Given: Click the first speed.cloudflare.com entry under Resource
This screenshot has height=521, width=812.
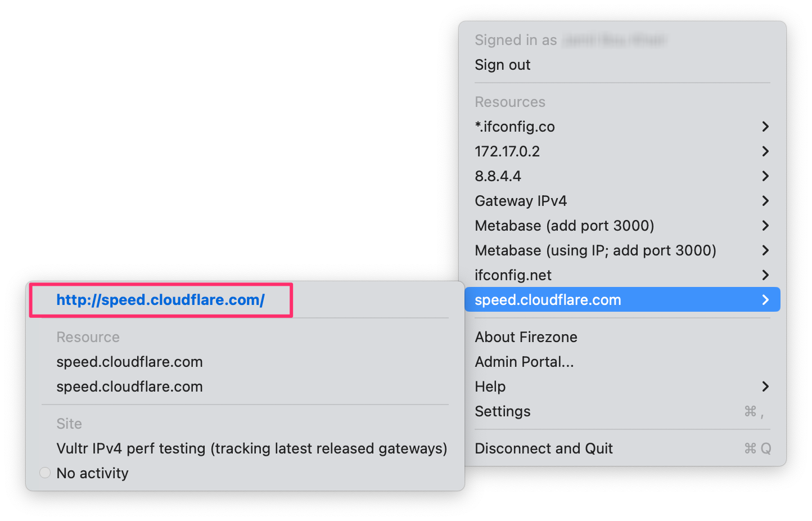Looking at the screenshot, I should pyautogui.click(x=129, y=362).
